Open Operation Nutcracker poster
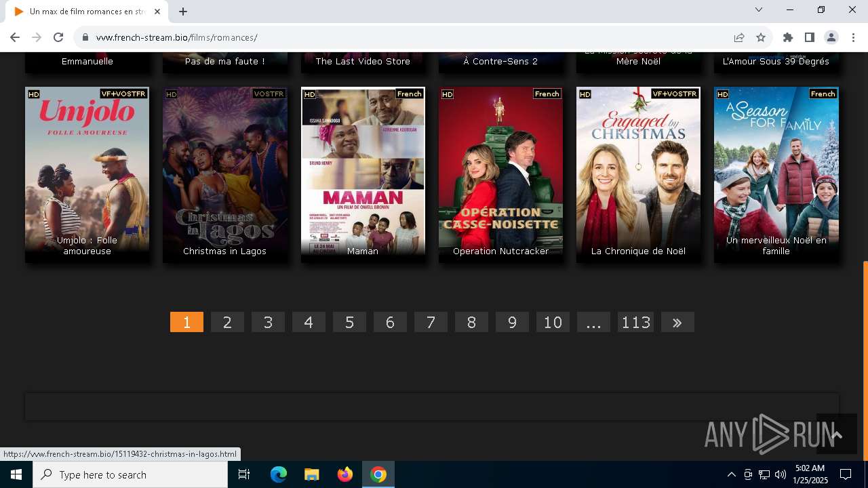The image size is (868, 488). pos(500,175)
